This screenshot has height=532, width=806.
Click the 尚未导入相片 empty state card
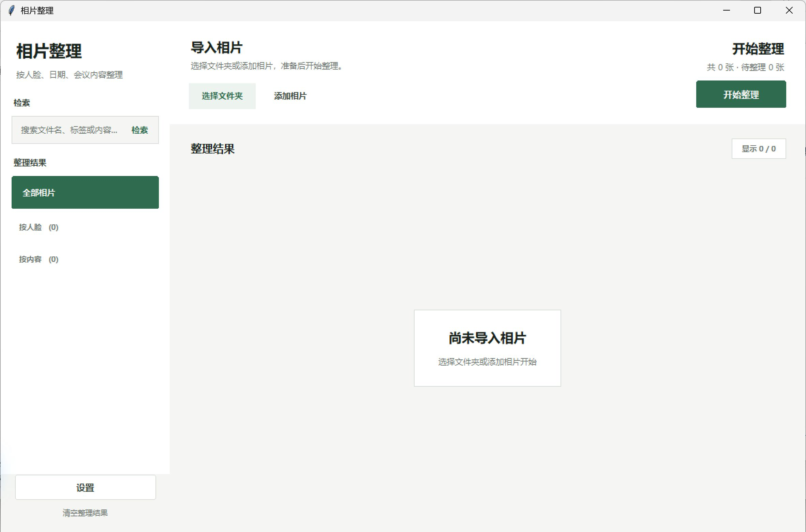point(487,348)
